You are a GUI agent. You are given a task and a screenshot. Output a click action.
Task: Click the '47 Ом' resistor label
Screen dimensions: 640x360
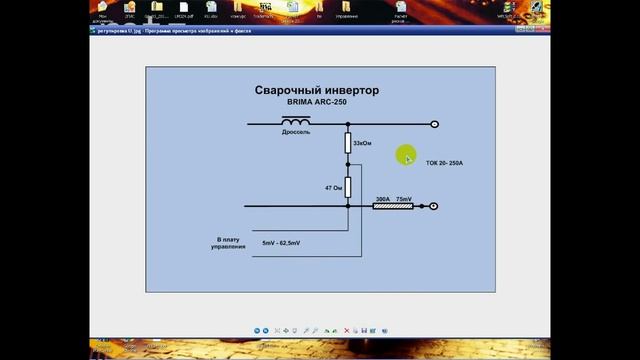[333, 188]
